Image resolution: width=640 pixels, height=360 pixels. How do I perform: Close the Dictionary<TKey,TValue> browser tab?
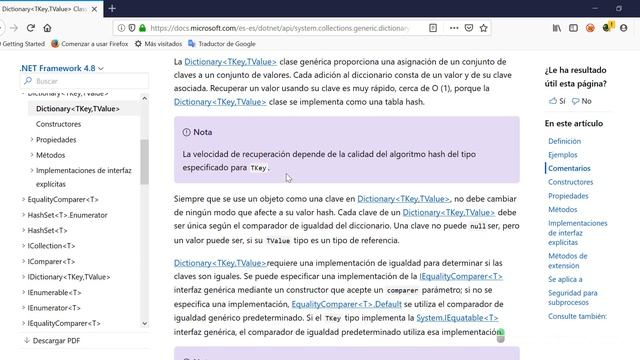[x=94, y=9]
